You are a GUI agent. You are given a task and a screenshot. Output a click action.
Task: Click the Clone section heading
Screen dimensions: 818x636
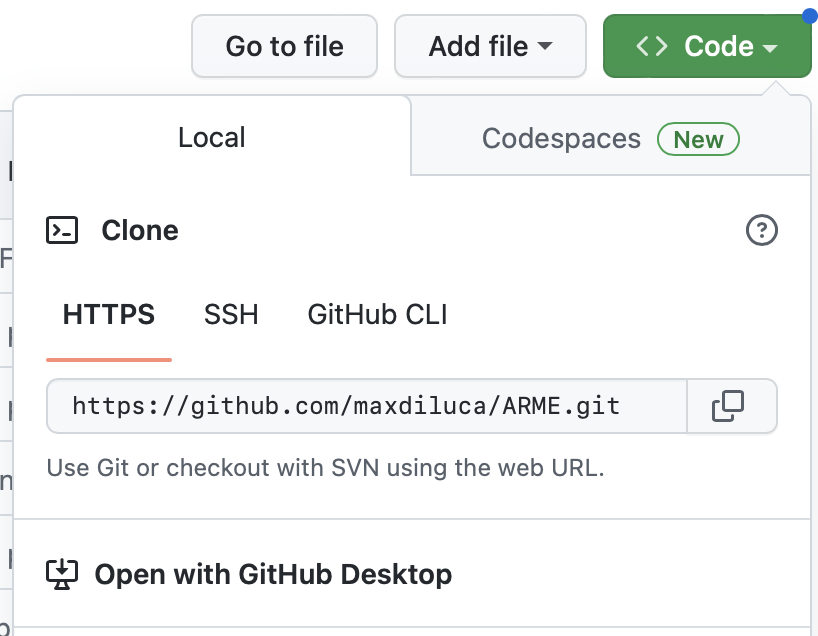pyautogui.click(x=140, y=231)
